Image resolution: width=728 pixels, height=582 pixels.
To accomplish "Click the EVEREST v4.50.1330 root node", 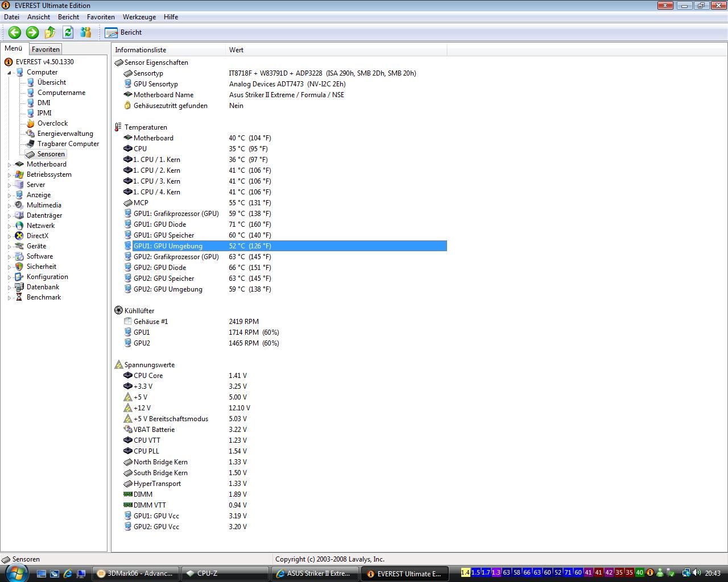I will [x=44, y=62].
